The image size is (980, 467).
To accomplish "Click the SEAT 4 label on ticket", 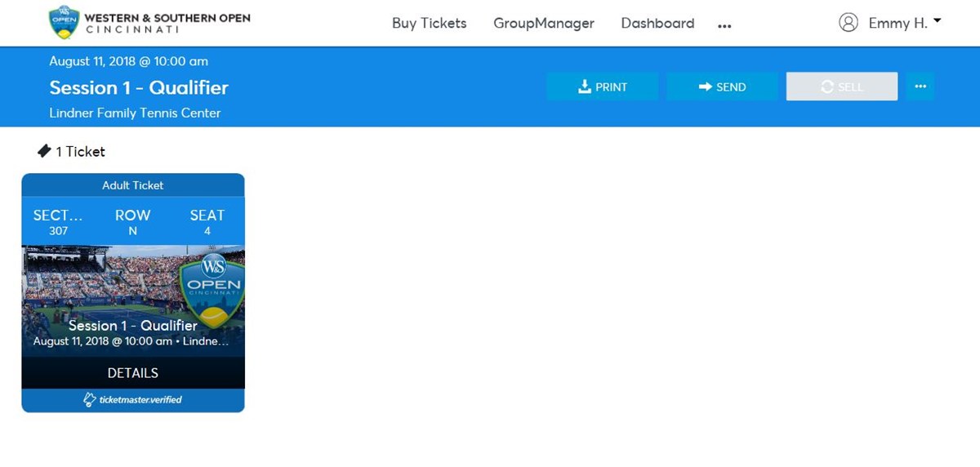I will click(207, 222).
